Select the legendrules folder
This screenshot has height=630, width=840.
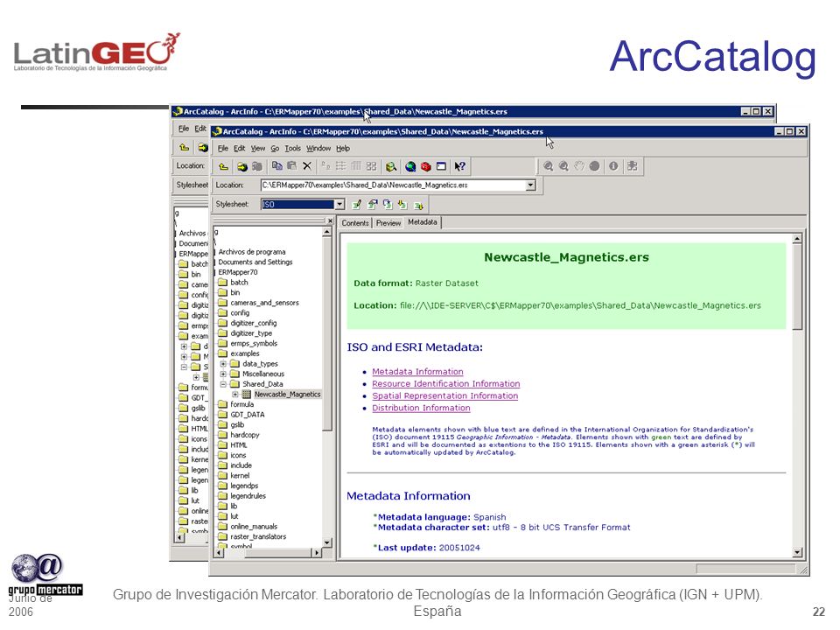point(248,496)
